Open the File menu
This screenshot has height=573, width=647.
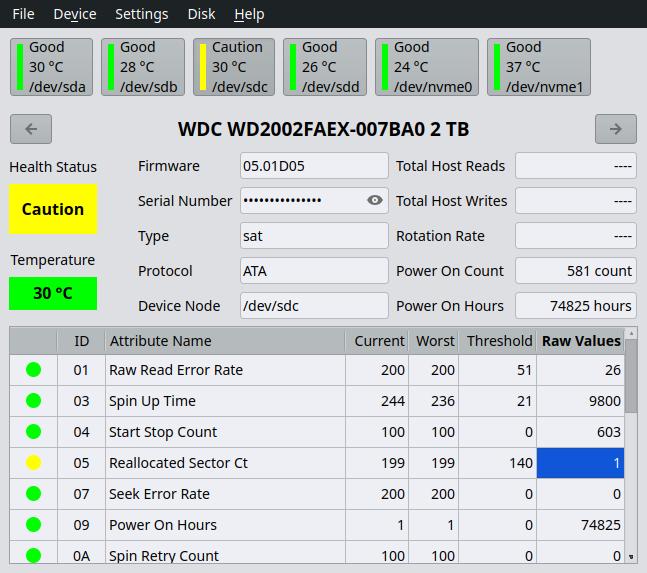pos(23,14)
